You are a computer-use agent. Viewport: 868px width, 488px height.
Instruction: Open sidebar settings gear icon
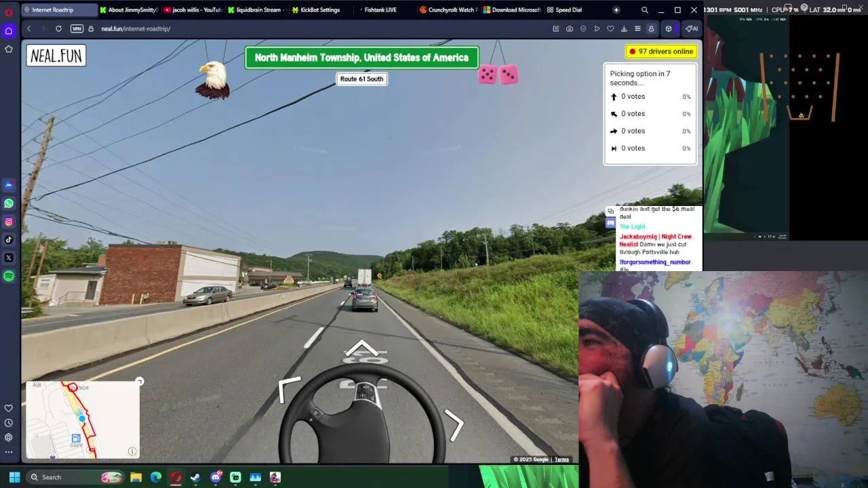click(9, 437)
